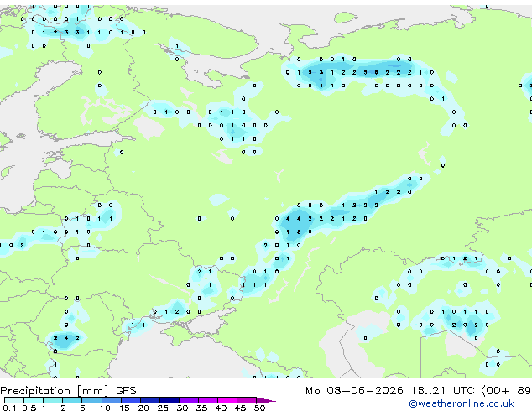Pick the legend swatch between 2 and 5
This screenshot has height=411, width=532.
click(72, 400)
